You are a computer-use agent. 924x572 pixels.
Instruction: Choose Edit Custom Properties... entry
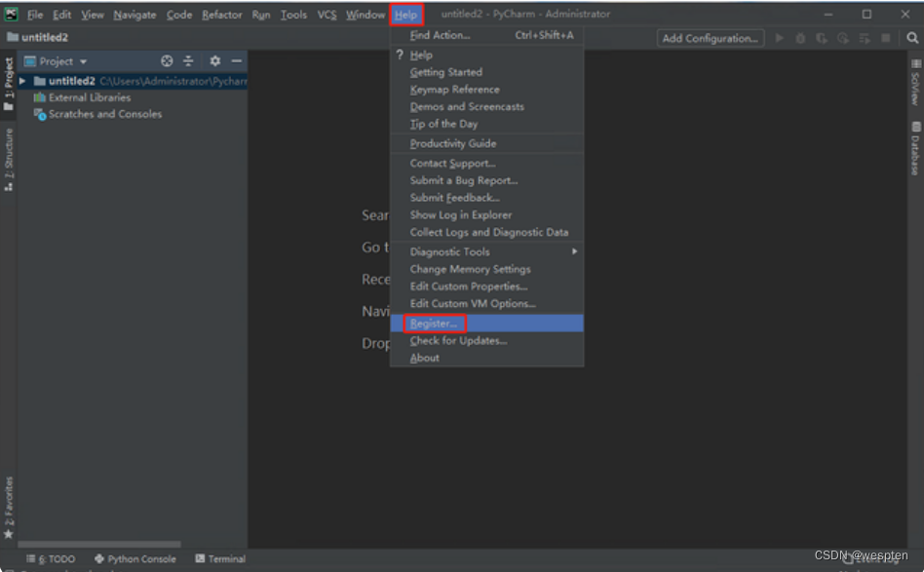click(x=486, y=286)
